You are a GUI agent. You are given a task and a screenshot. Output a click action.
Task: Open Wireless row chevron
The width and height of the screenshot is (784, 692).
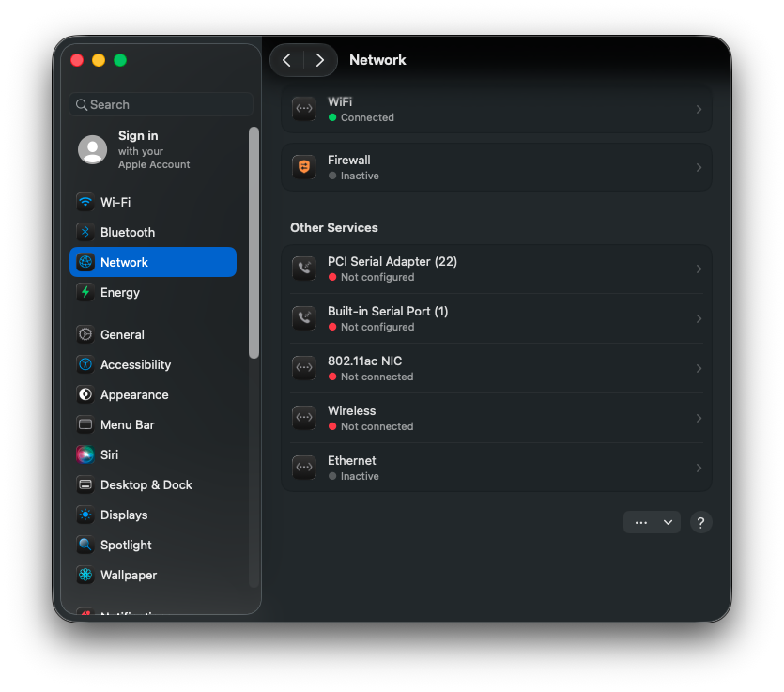tap(699, 418)
